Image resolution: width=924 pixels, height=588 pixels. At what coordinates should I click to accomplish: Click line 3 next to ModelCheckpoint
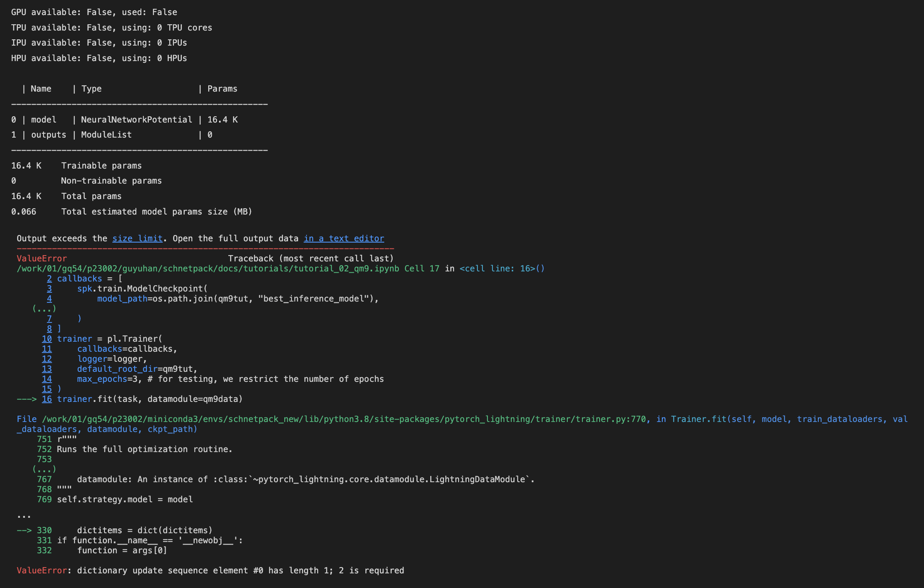pos(49,289)
